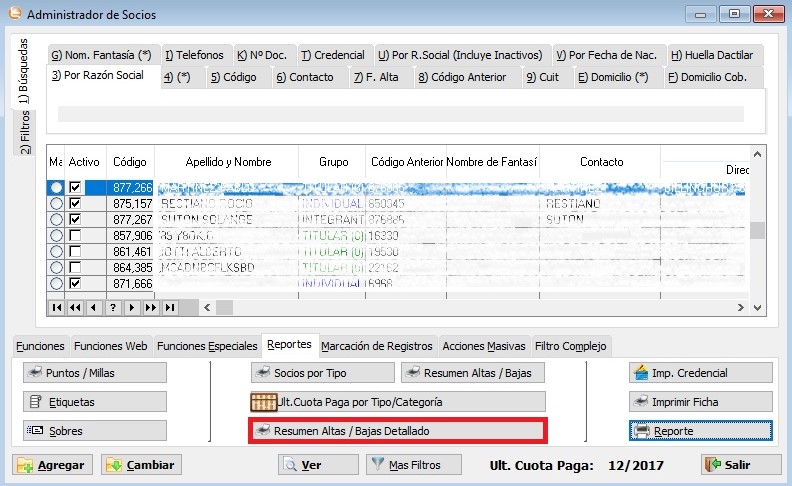Click Imp. Credencial print button

pos(700,373)
